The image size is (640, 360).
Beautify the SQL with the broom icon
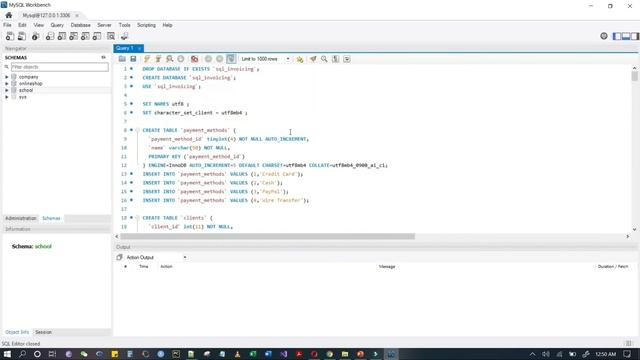(x=313, y=59)
